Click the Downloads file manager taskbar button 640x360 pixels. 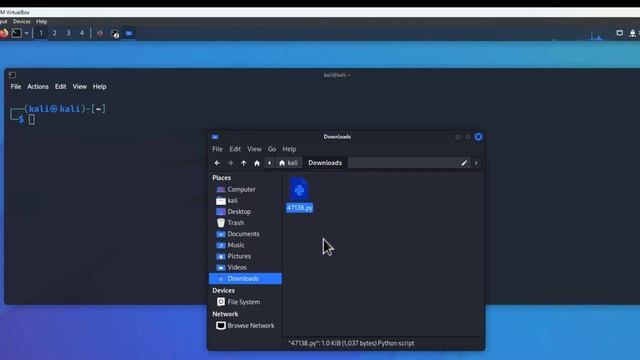(129, 33)
